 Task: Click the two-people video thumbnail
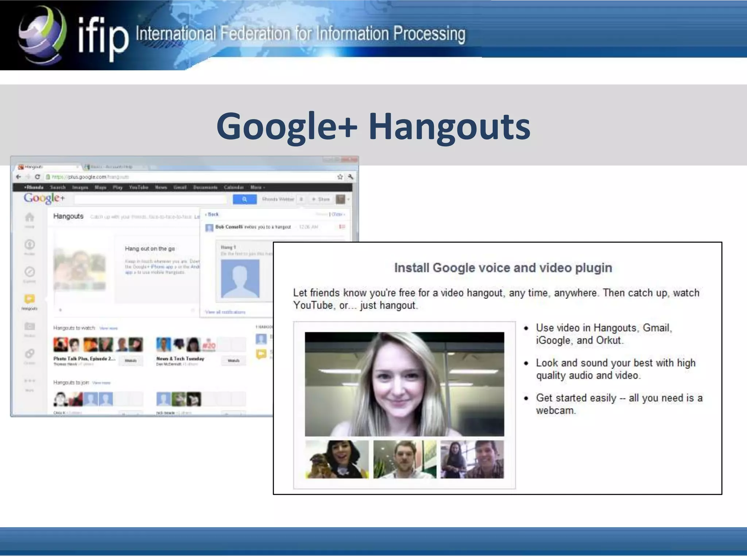click(472, 459)
